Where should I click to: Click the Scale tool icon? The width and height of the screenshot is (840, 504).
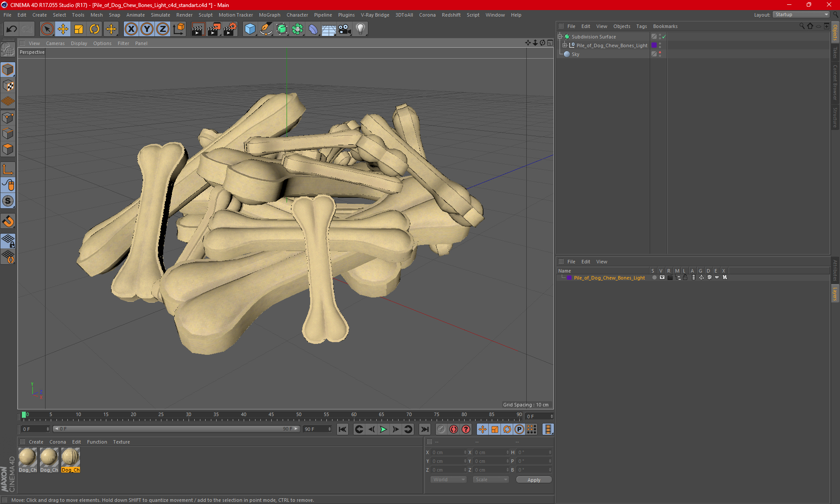point(79,29)
